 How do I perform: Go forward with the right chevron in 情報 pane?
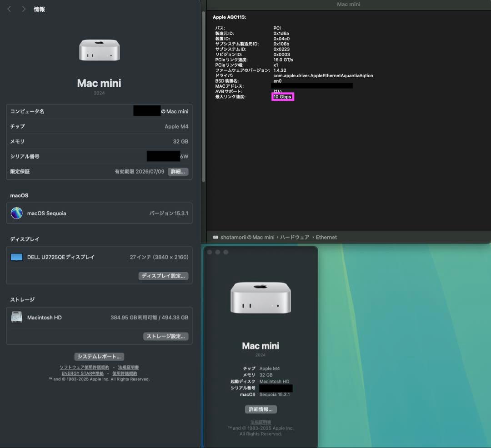pyautogui.click(x=24, y=9)
